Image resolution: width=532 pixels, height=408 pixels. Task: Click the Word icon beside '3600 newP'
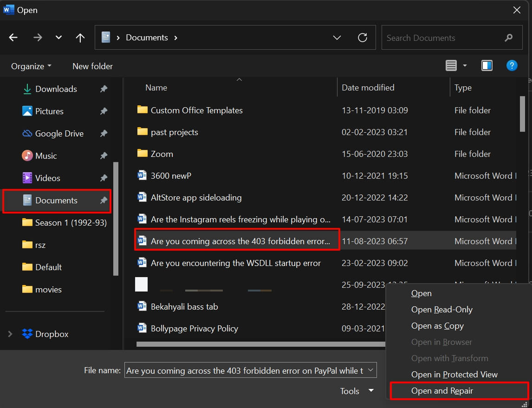coord(142,175)
